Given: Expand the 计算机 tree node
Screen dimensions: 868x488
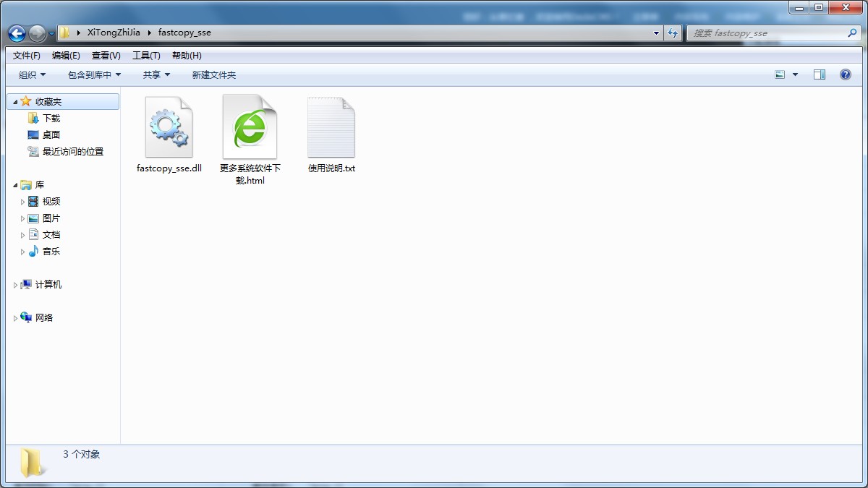Looking at the screenshot, I should pyautogui.click(x=15, y=284).
